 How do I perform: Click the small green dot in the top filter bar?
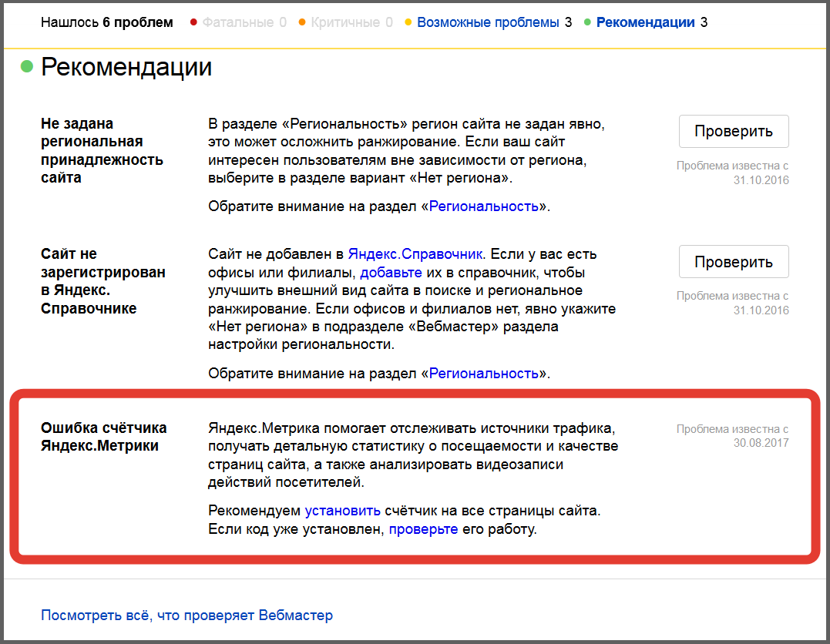point(587,22)
